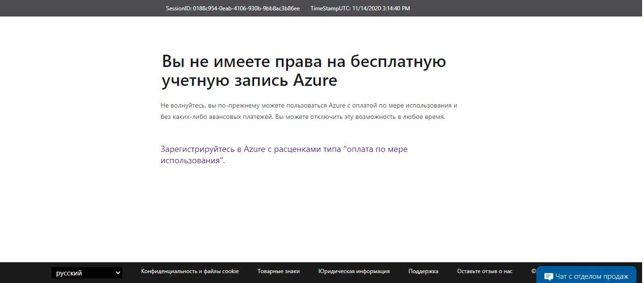
Task: Click the chat bubble icon
Action: [549, 277]
